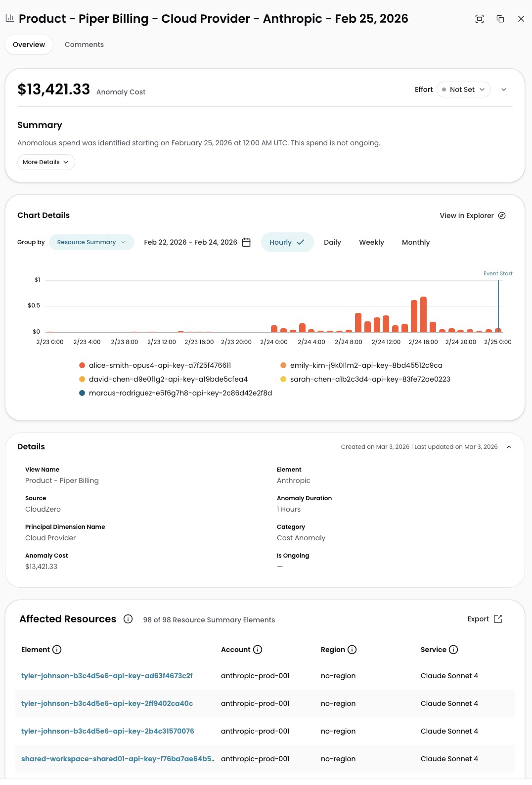The height and width of the screenshot is (785, 532).
Task: Click the Created on Mar 3, 2026 text
Action: [375, 447]
